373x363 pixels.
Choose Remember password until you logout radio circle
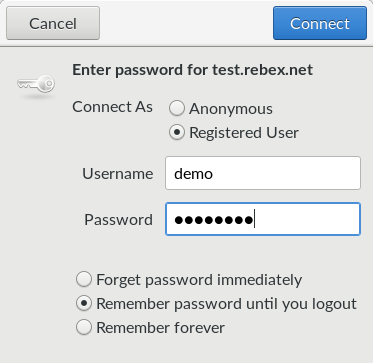(84, 303)
